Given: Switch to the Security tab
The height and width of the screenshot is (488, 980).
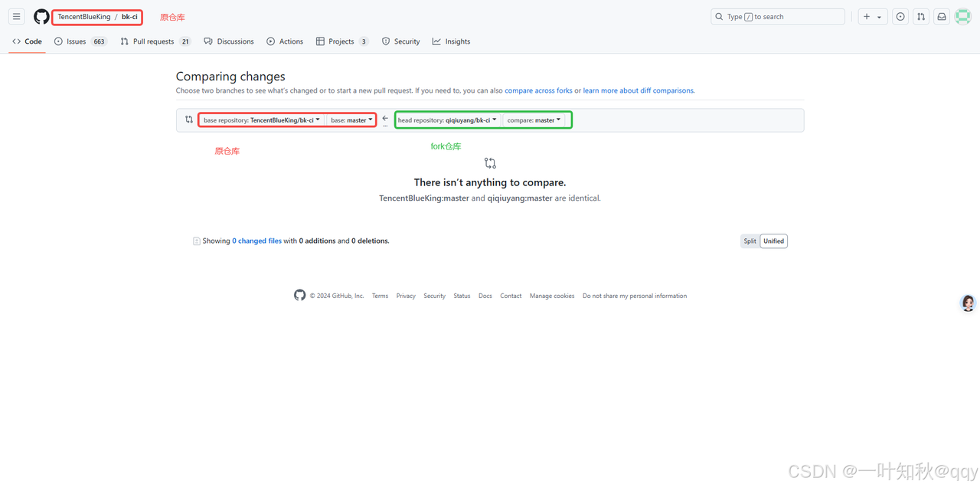Looking at the screenshot, I should (x=401, y=41).
